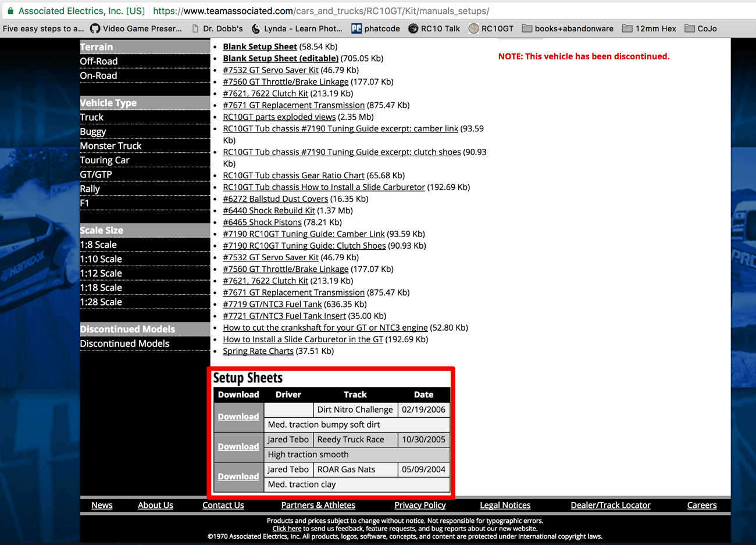756x545 pixels.
Task: Open the News footer link
Action: pyautogui.click(x=102, y=505)
